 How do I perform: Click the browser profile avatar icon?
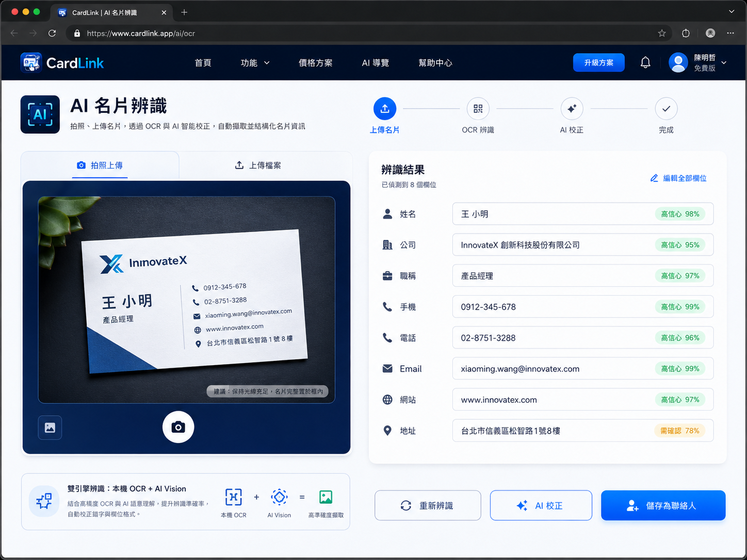(710, 34)
